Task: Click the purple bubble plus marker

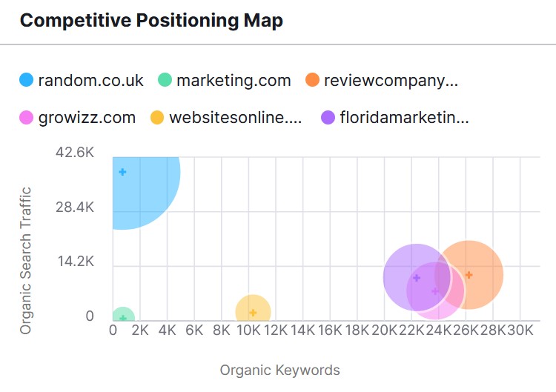Action: pyautogui.click(x=417, y=278)
